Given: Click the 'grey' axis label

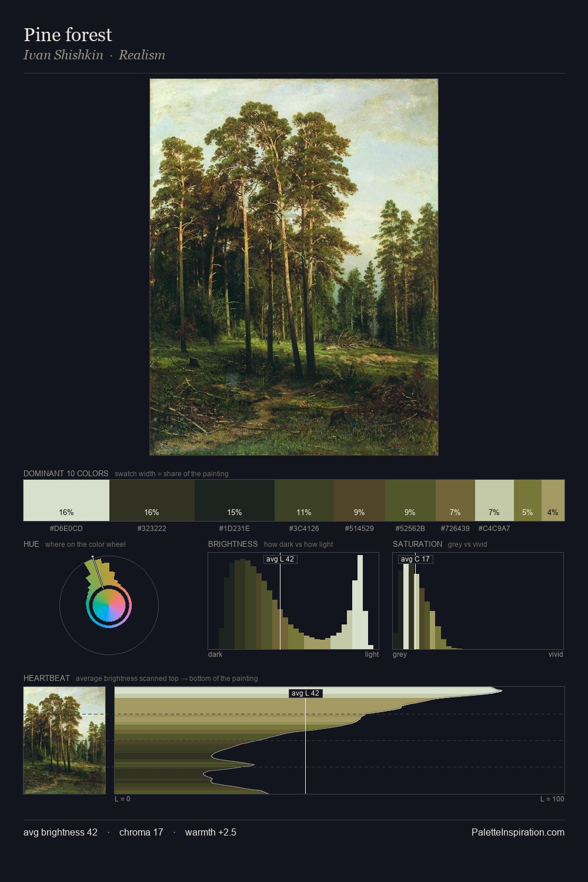Looking at the screenshot, I should (x=400, y=654).
